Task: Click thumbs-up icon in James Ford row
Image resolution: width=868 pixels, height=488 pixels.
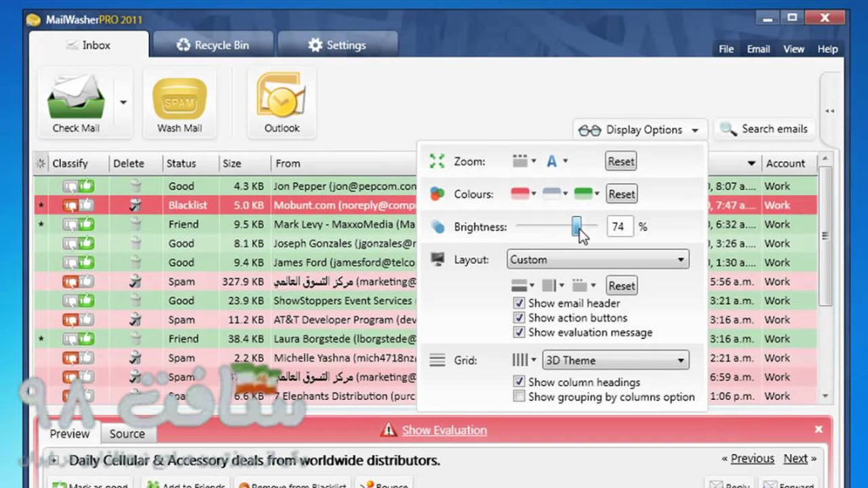Action: [86, 263]
